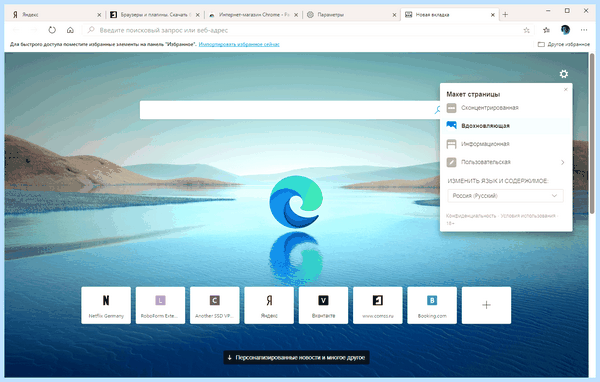
Task: Add page to favorites star icon
Action: coord(527,30)
